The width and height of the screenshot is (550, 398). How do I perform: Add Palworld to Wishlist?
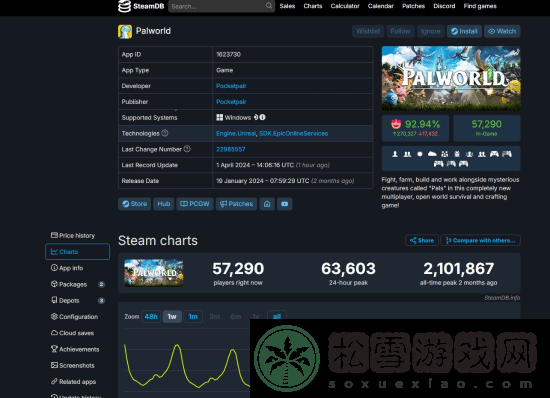coord(368,31)
